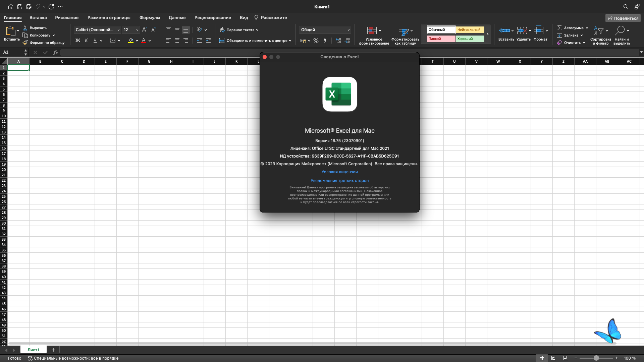Viewport: 644px width, 362px height.
Task: Adjust the zoom slider handle
Action: (x=596, y=358)
